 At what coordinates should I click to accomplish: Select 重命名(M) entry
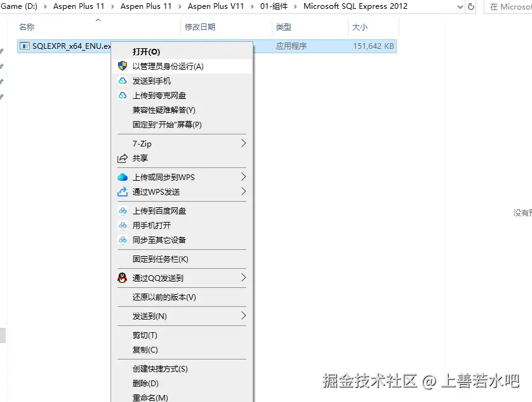pos(182,398)
